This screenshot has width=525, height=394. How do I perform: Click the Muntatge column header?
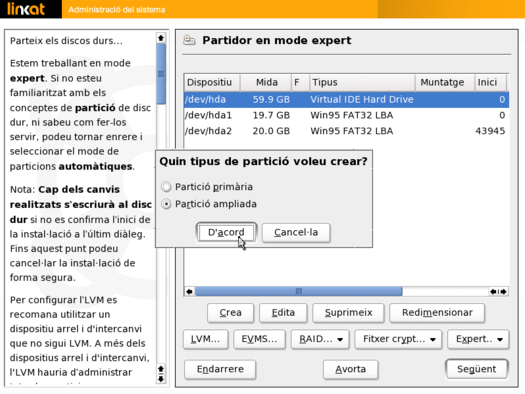tap(445, 82)
